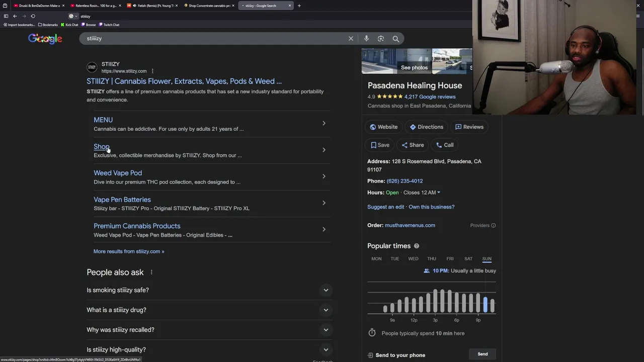Click See photos on the business thumbnail
Image resolution: width=644 pixels, height=362 pixels.
pos(414,67)
